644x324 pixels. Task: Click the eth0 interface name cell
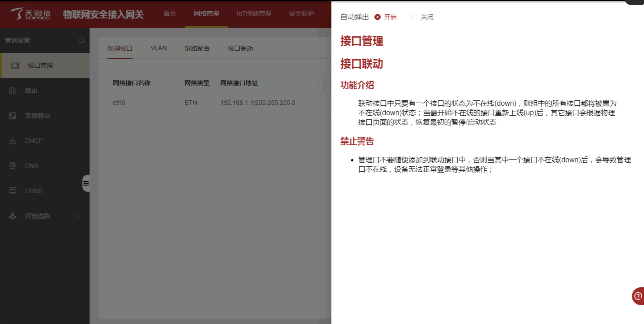click(119, 103)
